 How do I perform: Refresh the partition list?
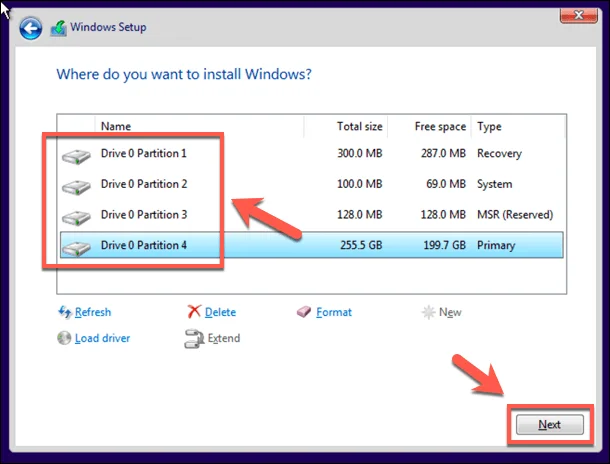click(92, 312)
